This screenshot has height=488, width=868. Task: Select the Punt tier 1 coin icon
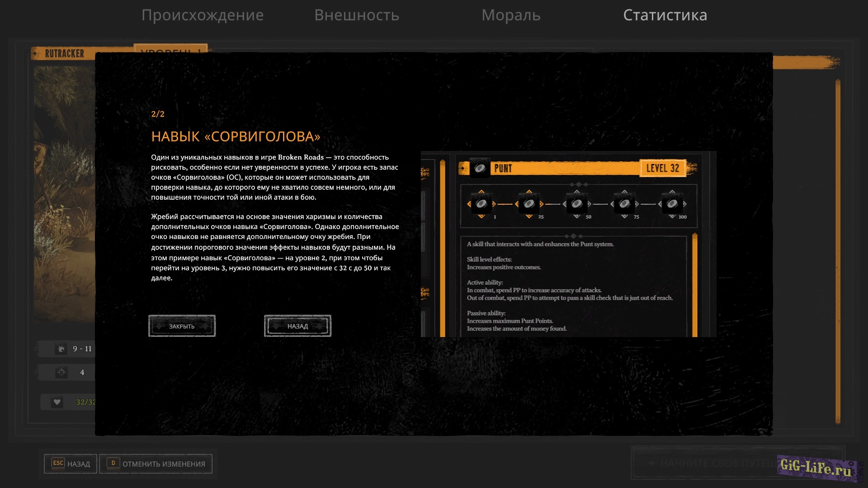point(481,204)
